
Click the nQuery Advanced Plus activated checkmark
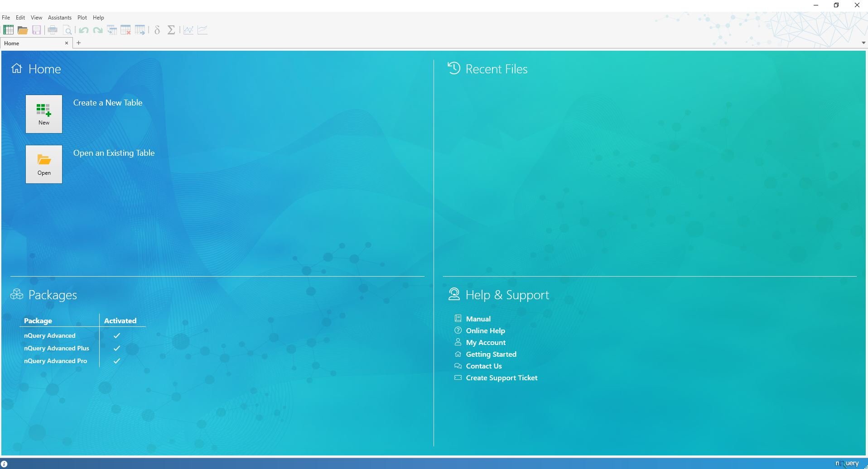pos(117,348)
